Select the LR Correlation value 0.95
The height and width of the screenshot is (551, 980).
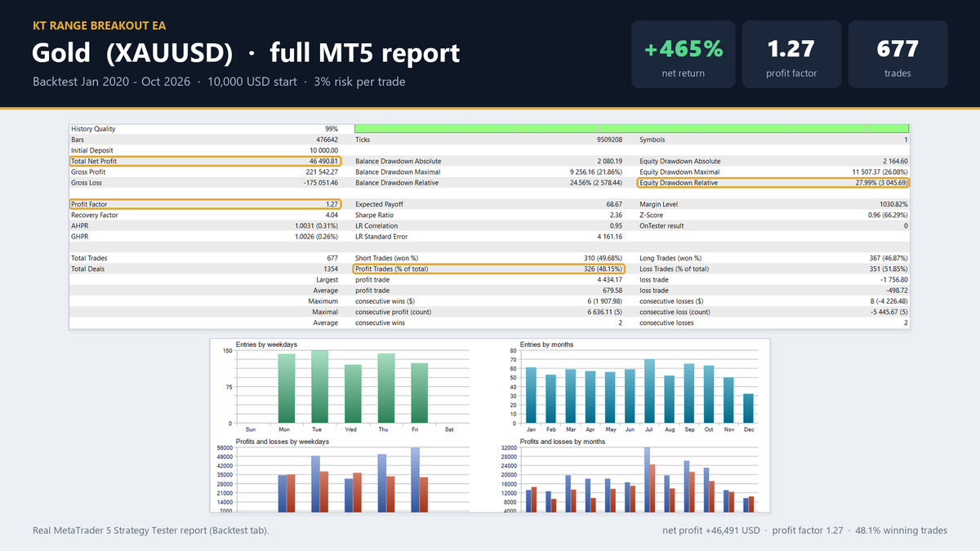(x=617, y=225)
